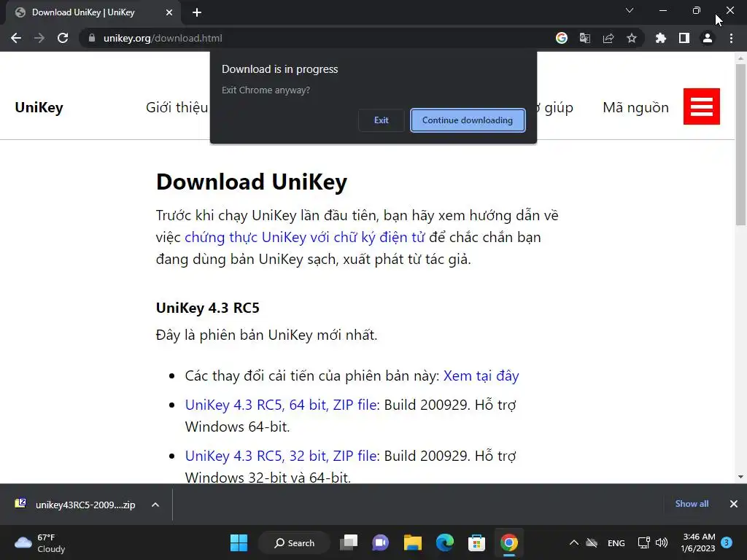This screenshot has width=747, height=560.
Task: Click the Google icon in address bar
Action: [562, 38]
